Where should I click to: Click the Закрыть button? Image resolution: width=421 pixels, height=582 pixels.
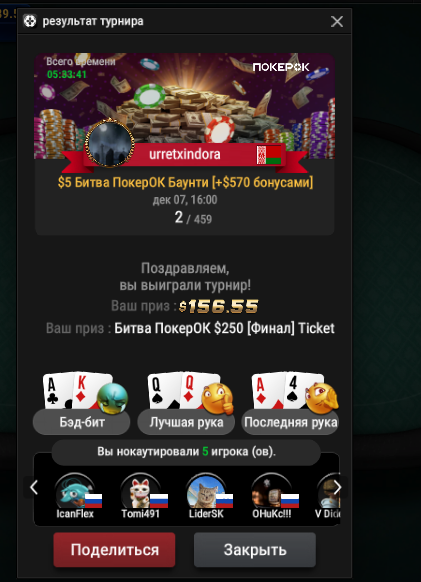pyautogui.click(x=255, y=550)
